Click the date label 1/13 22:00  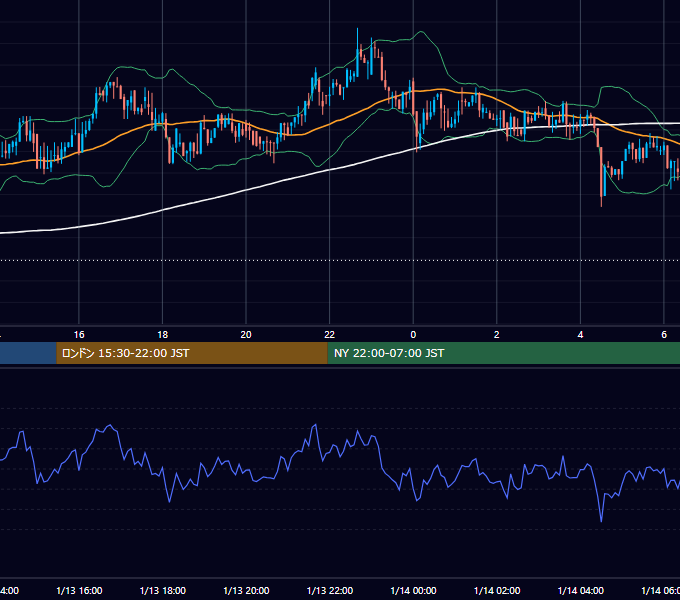[x=330, y=590]
